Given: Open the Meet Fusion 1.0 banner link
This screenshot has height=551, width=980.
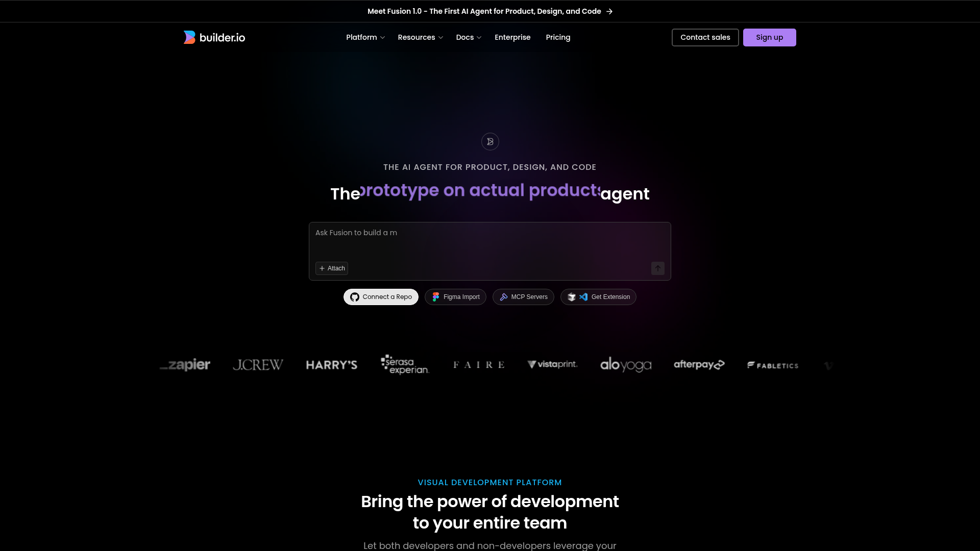Looking at the screenshot, I should pyautogui.click(x=484, y=11).
